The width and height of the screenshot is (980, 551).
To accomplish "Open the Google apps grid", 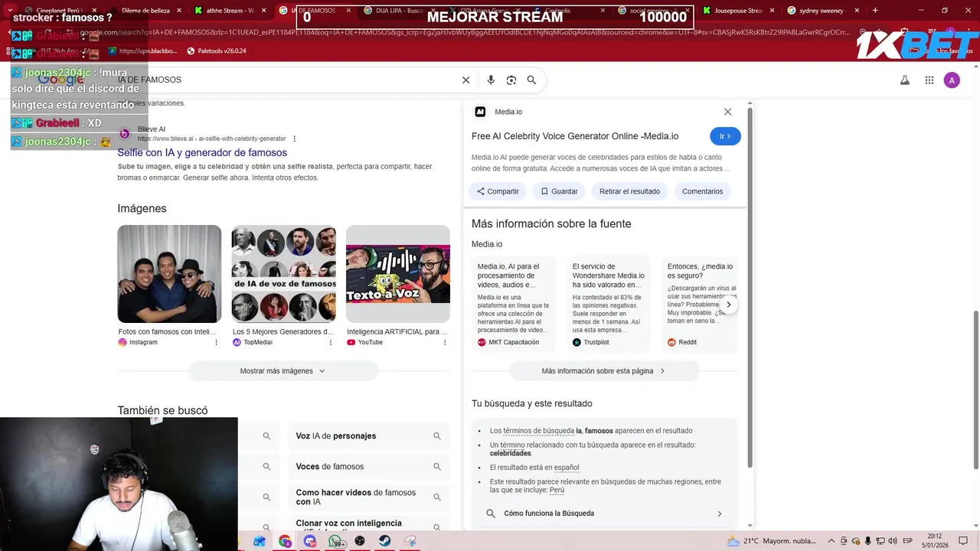I will tap(929, 80).
